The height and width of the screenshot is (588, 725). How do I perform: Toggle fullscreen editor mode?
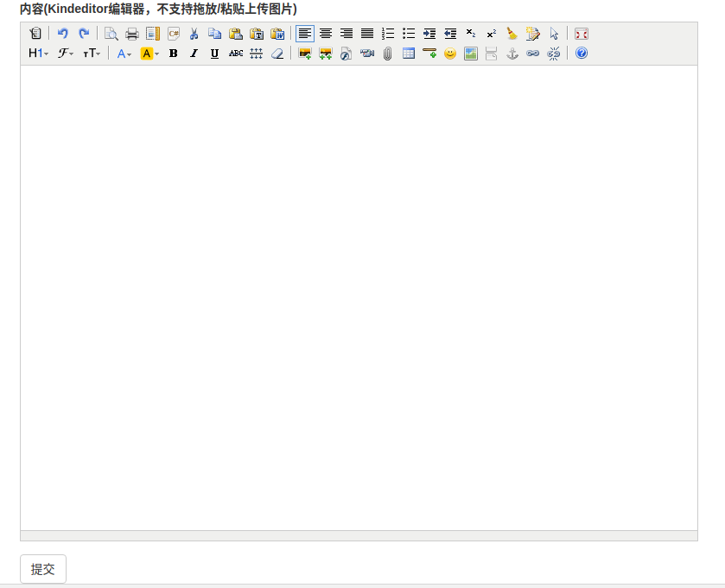tap(582, 34)
